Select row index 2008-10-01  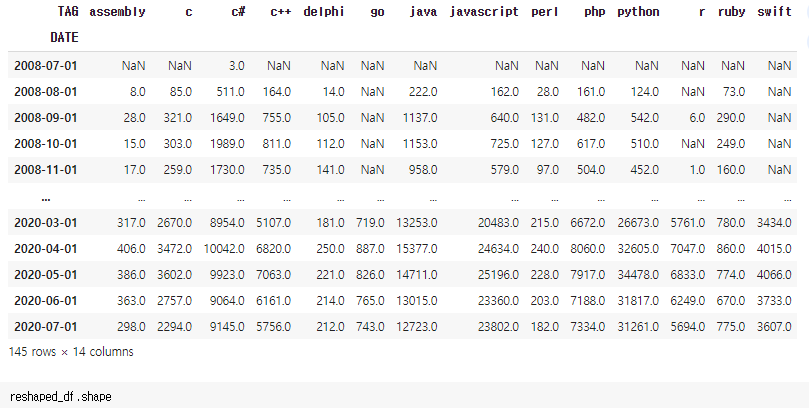45,143
